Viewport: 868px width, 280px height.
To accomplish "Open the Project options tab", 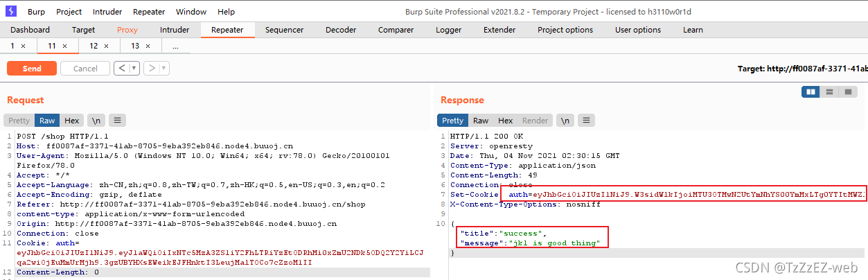I will [565, 30].
